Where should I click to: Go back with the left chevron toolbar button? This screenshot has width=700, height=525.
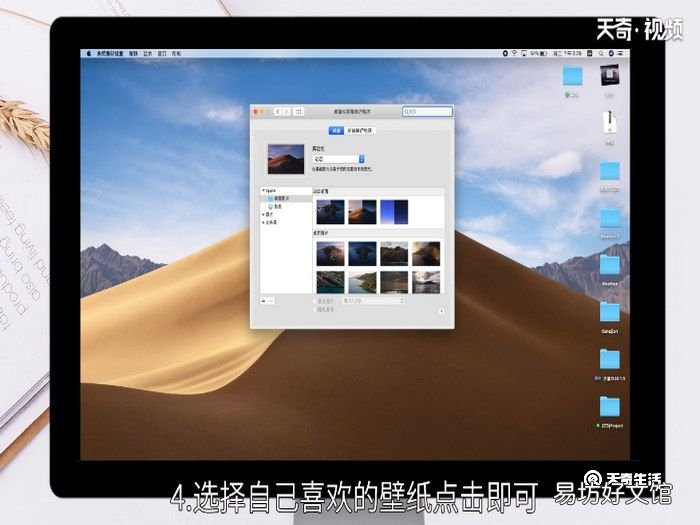coord(278,112)
